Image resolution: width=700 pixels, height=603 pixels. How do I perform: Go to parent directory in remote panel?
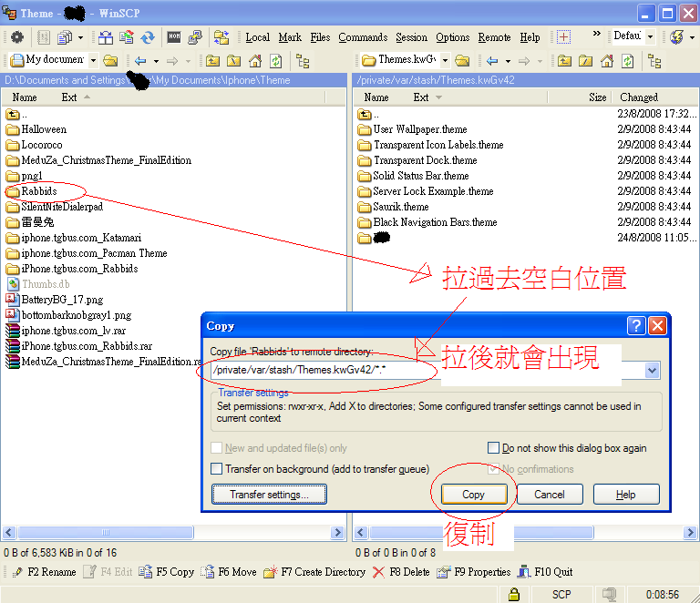coord(565,61)
